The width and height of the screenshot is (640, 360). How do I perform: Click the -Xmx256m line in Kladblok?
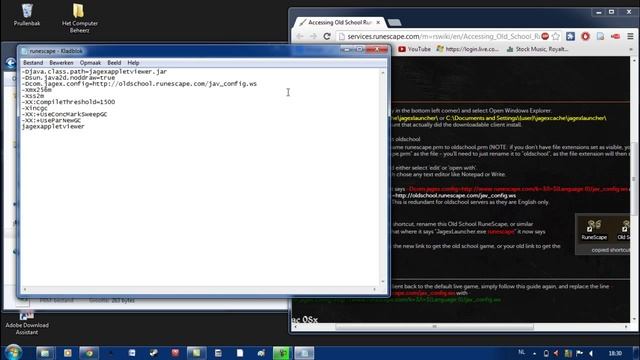tap(37, 90)
